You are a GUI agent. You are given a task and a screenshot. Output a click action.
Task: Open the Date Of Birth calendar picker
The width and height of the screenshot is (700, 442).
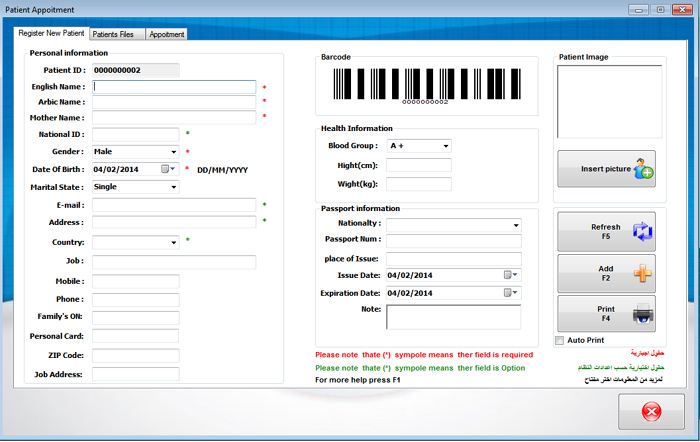[168, 169]
